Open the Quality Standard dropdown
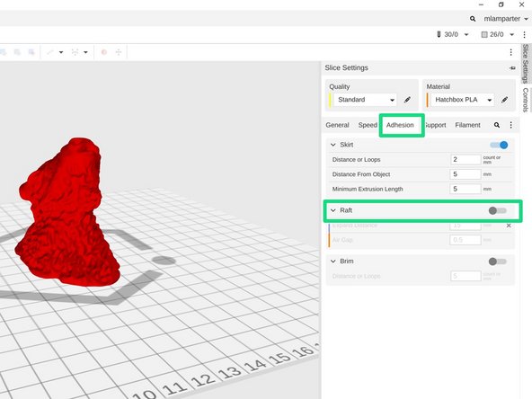The width and height of the screenshot is (532, 399). pos(365,100)
